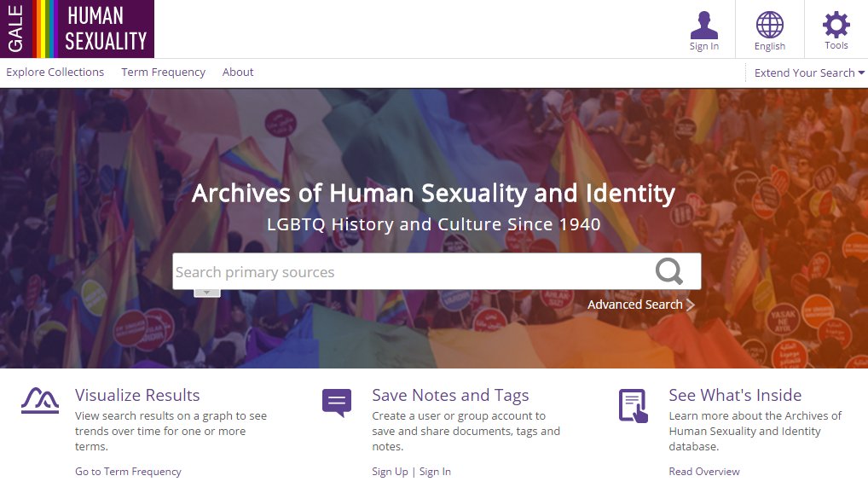Screen dimensions: 868x499
Task: Open the Save Notes and Tags heading
Action: point(450,395)
